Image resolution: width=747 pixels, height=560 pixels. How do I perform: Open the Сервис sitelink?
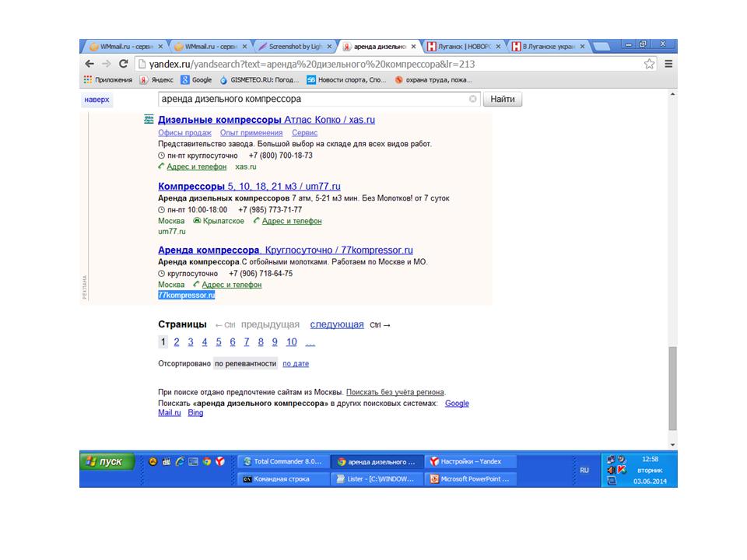click(304, 133)
